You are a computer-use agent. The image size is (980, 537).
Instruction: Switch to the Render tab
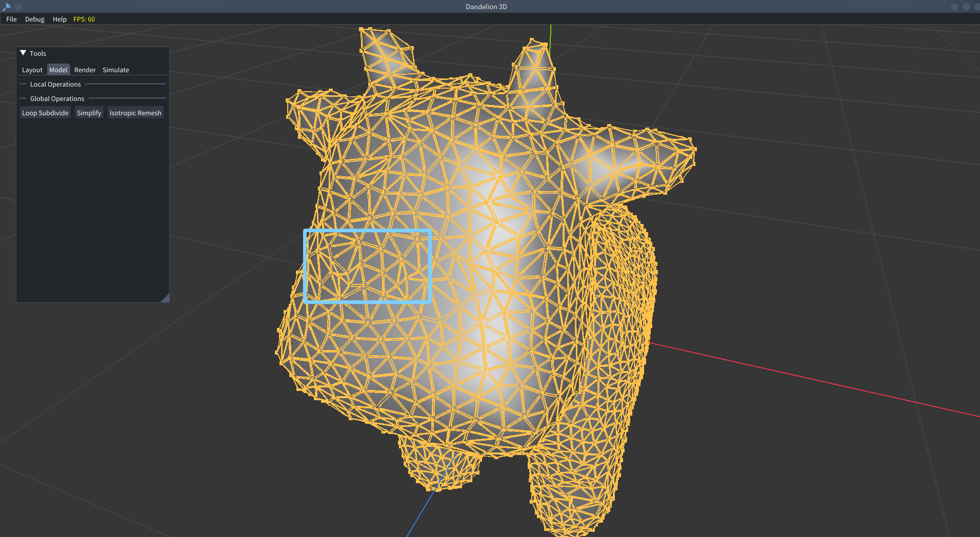(85, 70)
